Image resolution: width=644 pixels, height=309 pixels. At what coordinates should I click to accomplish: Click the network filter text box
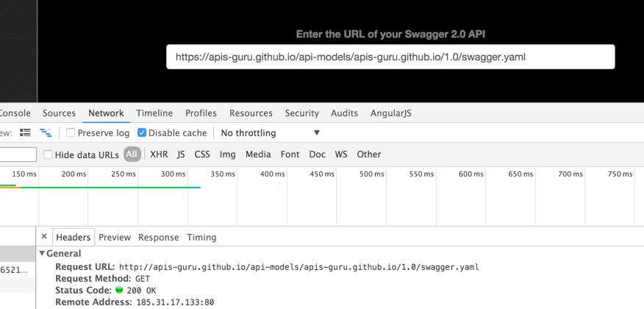tap(18, 154)
